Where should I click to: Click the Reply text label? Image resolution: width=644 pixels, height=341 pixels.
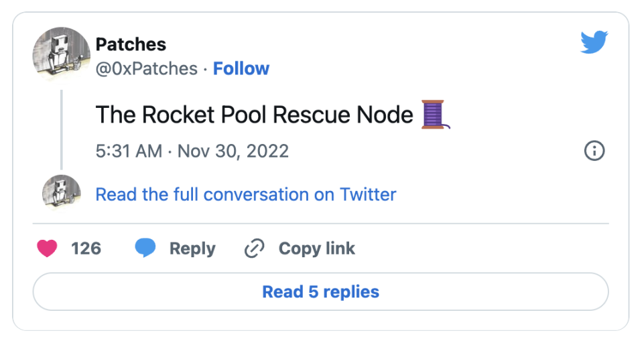pyautogui.click(x=192, y=249)
